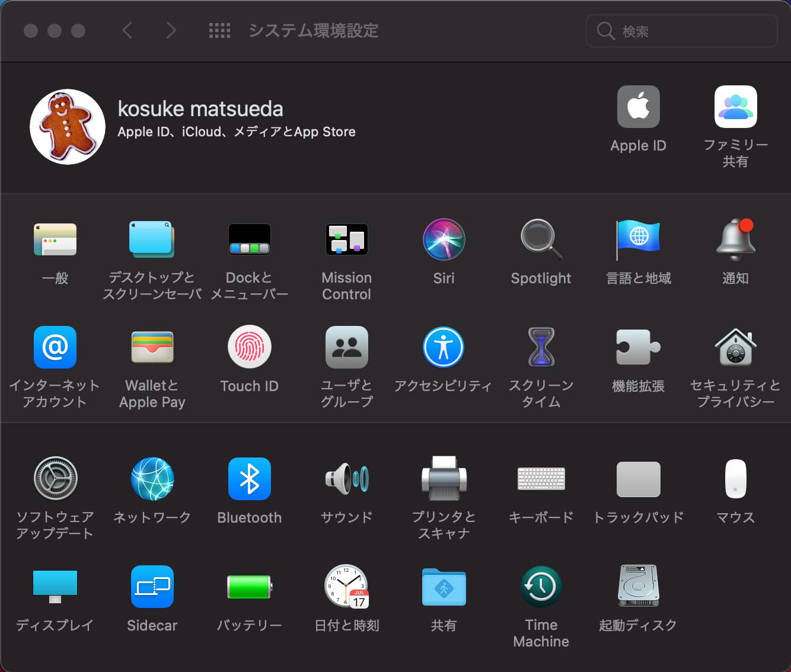Open Spotlight preferences

pyautogui.click(x=541, y=239)
